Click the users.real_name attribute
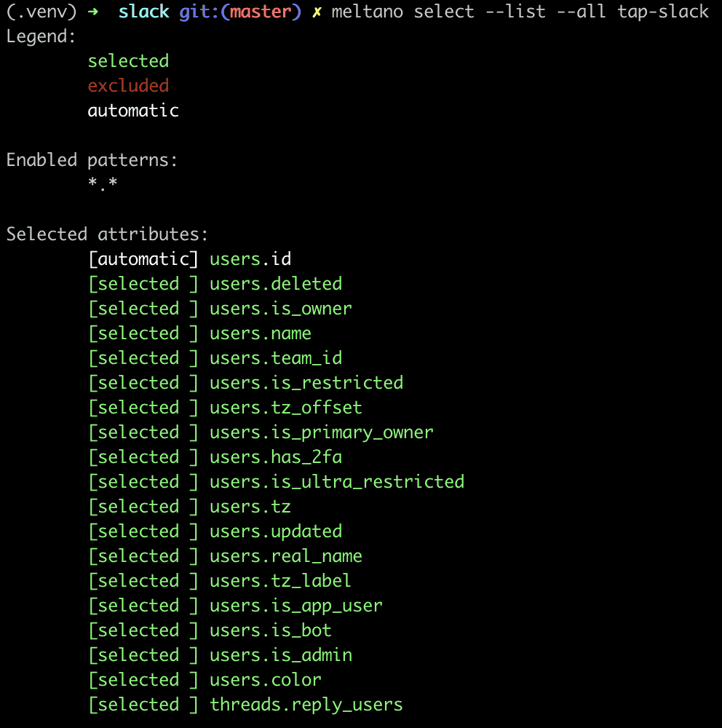722x728 pixels. pyautogui.click(x=285, y=556)
